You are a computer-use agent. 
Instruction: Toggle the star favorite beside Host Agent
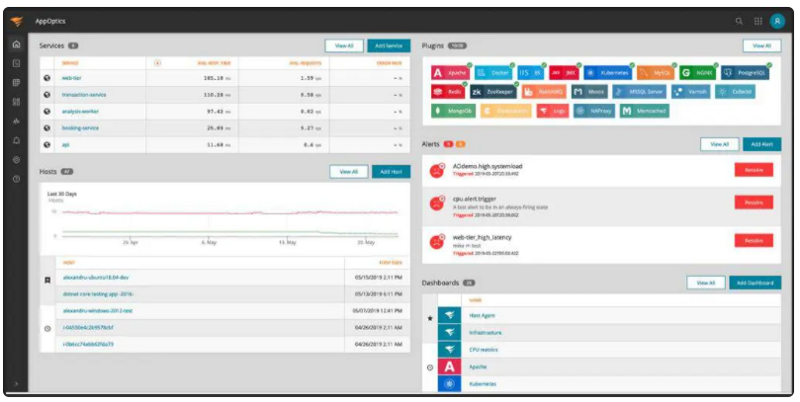(430, 318)
